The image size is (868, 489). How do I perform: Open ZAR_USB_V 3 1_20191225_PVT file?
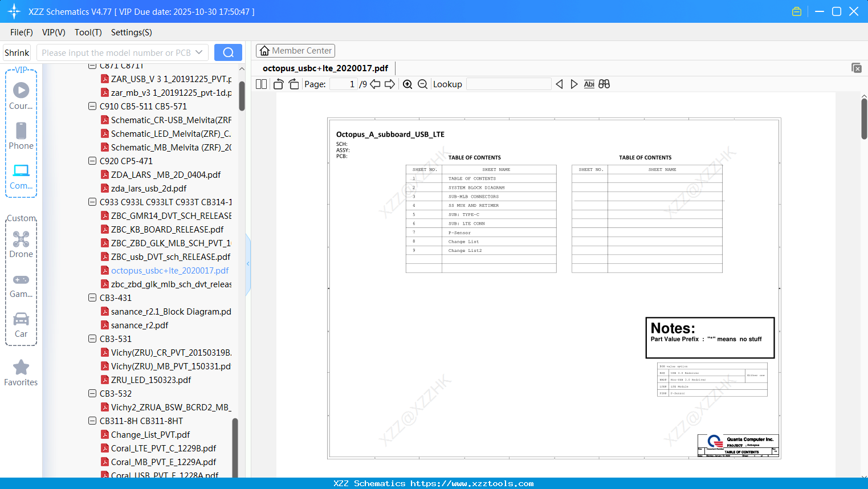point(171,79)
